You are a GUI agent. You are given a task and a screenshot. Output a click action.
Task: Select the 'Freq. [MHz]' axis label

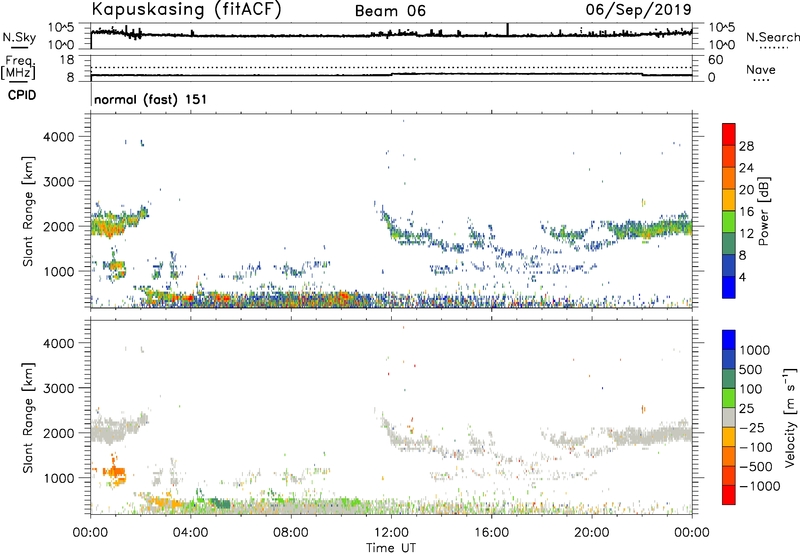pyautogui.click(x=18, y=67)
